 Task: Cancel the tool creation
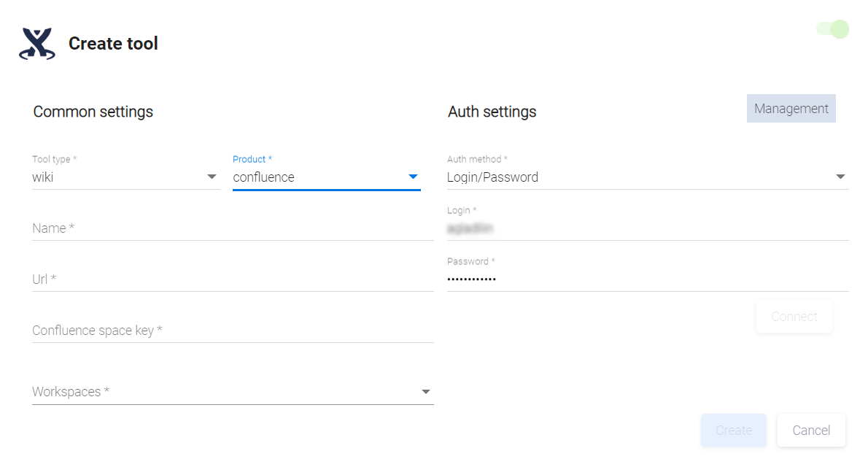point(811,431)
